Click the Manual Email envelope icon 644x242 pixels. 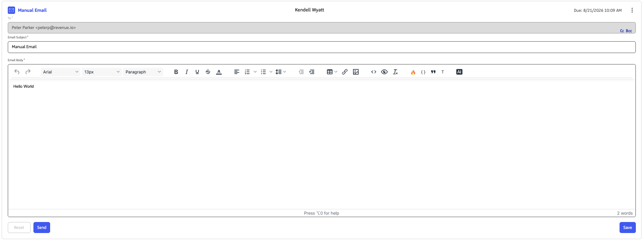coord(11,10)
